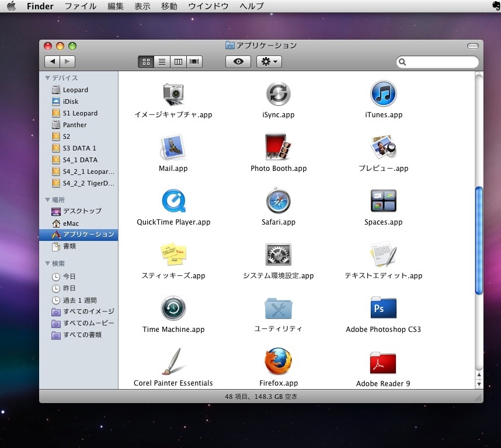
Task: Collapse the 検索 sidebar section
Action: click(x=48, y=264)
